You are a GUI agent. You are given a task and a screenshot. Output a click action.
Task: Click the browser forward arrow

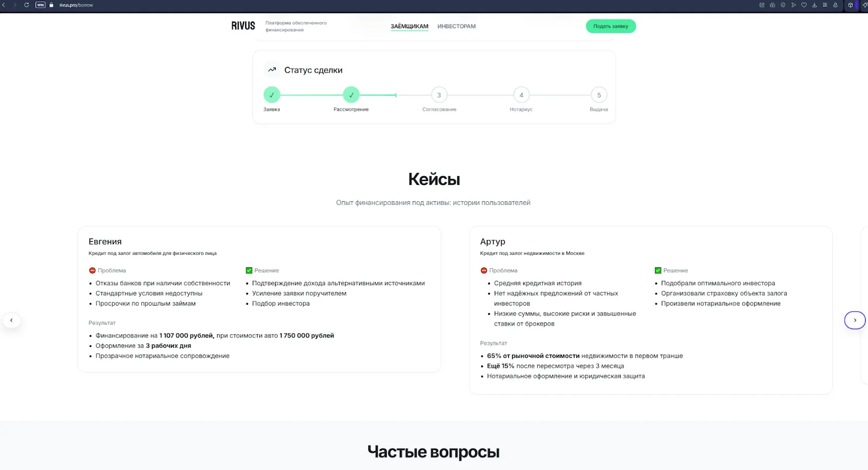15,5
